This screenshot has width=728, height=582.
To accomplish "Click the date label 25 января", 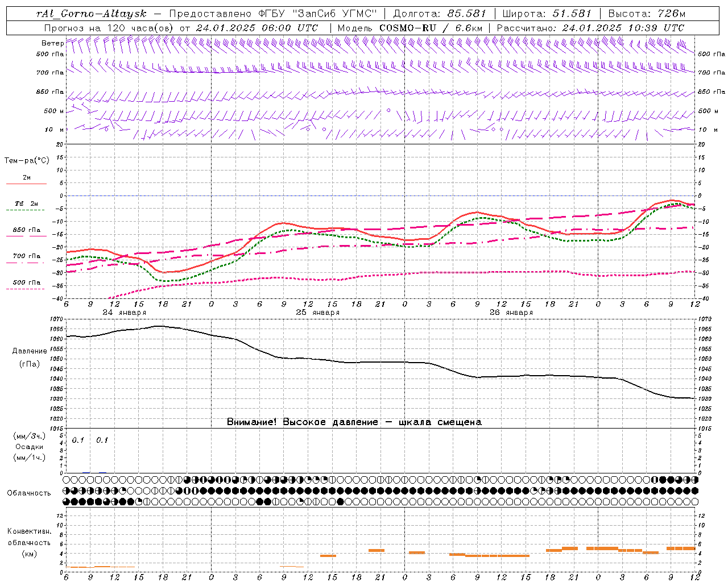I will [317, 313].
